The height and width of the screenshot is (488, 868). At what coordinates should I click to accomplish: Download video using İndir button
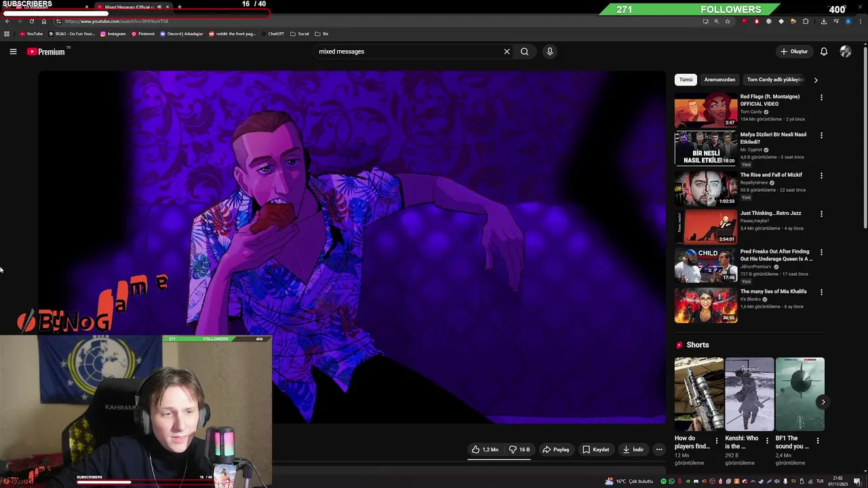(x=633, y=449)
